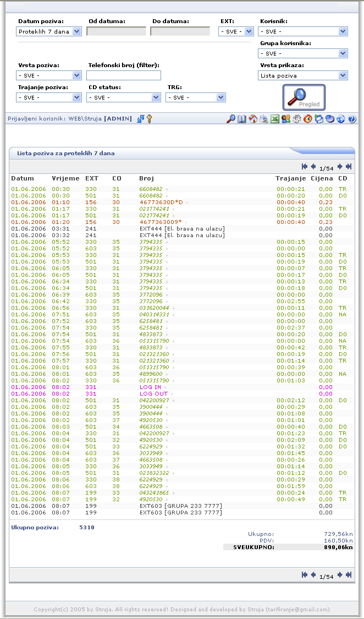Click phone number 043241865
The height and width of the screenshot is (619, 364).
154,492
